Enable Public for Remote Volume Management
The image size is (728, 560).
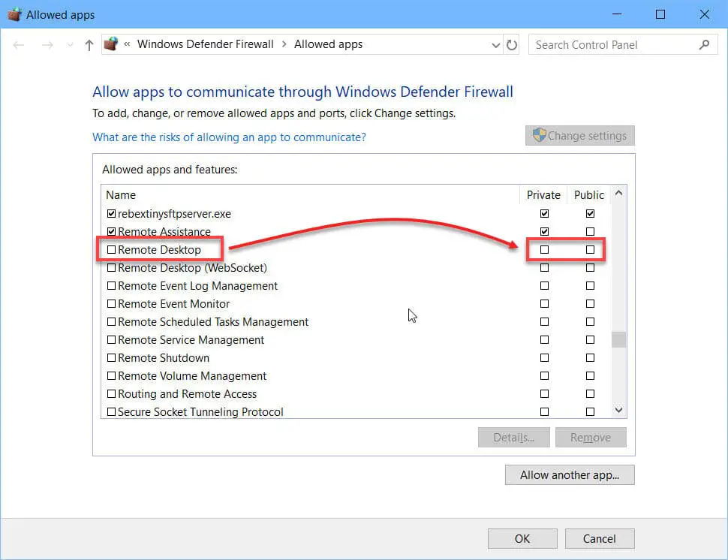coord(590,375)
